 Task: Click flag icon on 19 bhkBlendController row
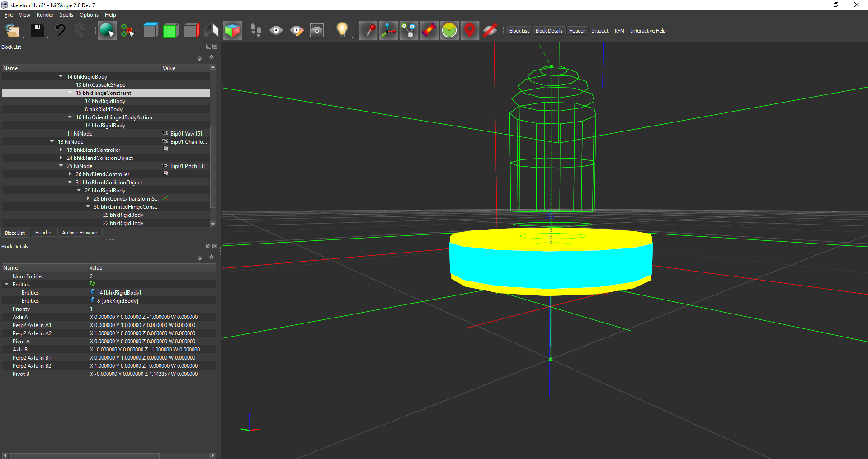point(165,149)
